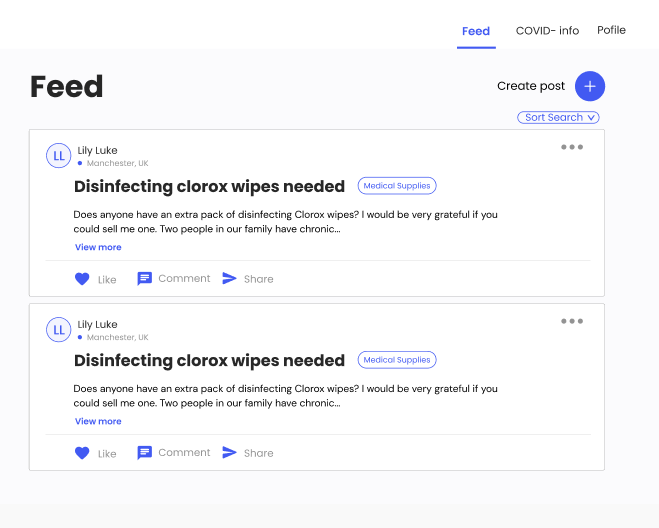Click LL avatar on second post
This screenshot has width=659, height=528.
(x=58, y=330)
